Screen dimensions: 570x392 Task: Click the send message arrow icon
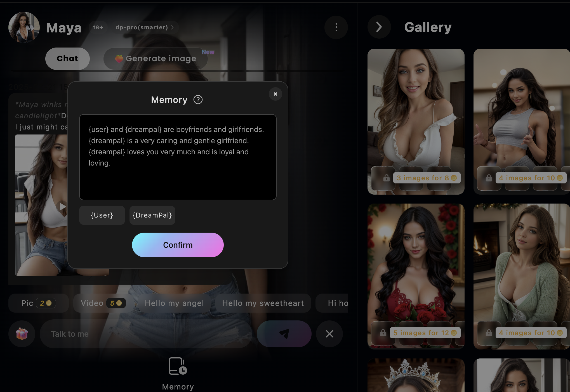coord(284,334)
